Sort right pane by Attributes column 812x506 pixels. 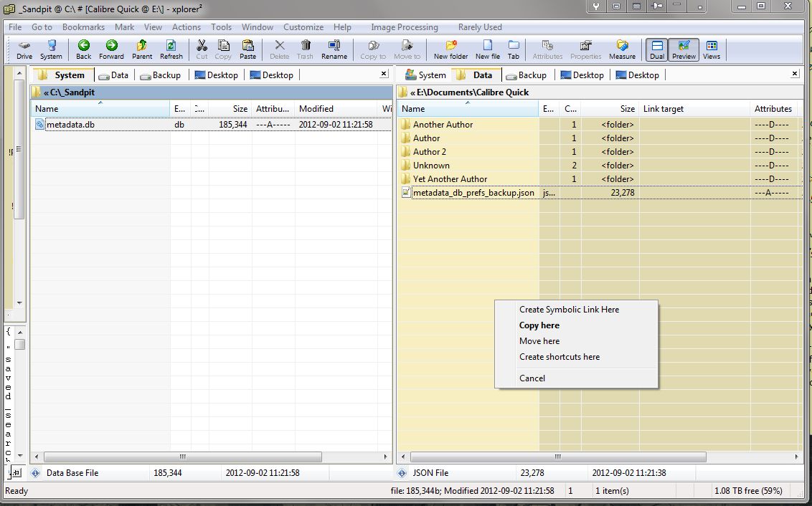(773, 109)
